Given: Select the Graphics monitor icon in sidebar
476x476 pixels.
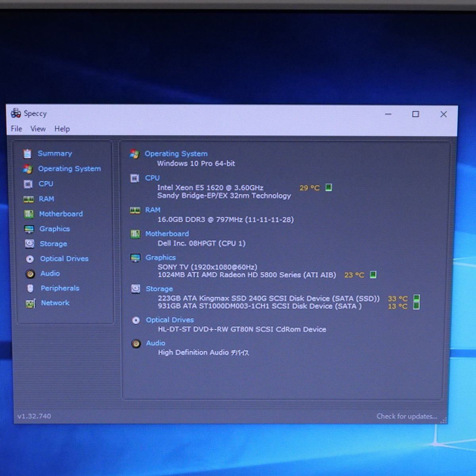Looking at the screenshot, I should click(29, 229).
